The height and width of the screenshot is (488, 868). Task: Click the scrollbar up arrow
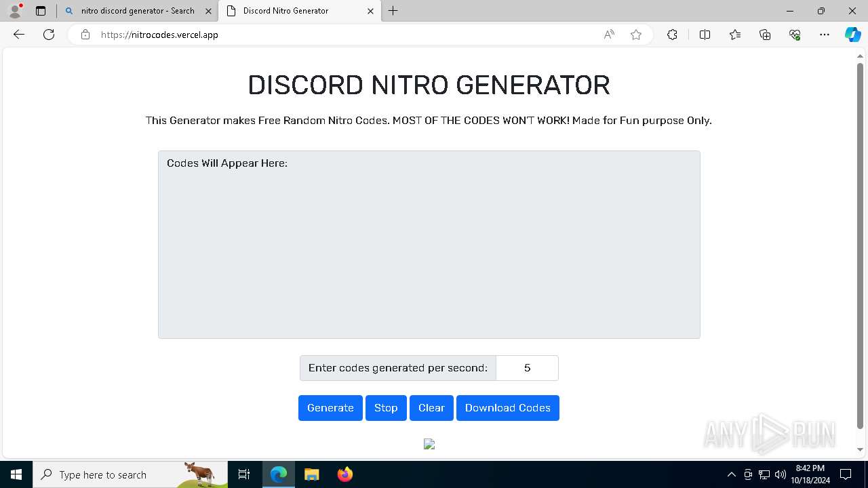click(861, 56)
